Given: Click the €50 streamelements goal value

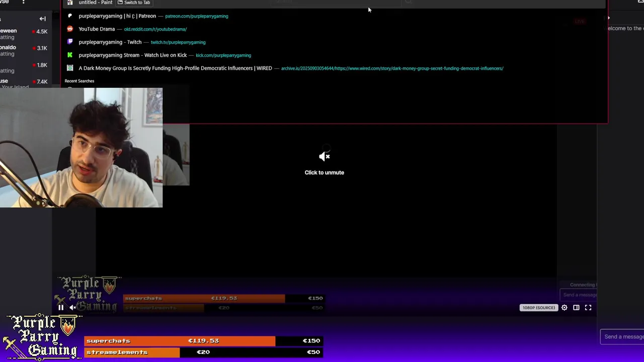Looking at the screenshot, I should point(313,352).
